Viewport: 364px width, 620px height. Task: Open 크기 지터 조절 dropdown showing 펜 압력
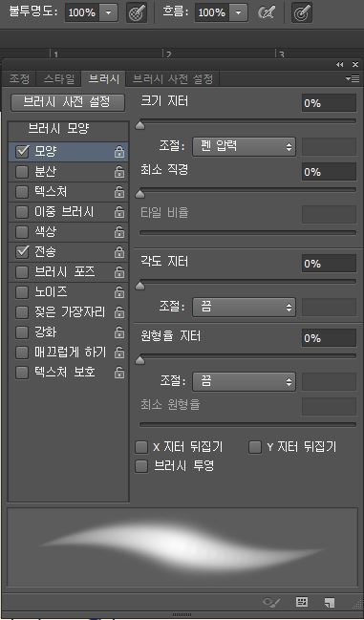point(244,147)
